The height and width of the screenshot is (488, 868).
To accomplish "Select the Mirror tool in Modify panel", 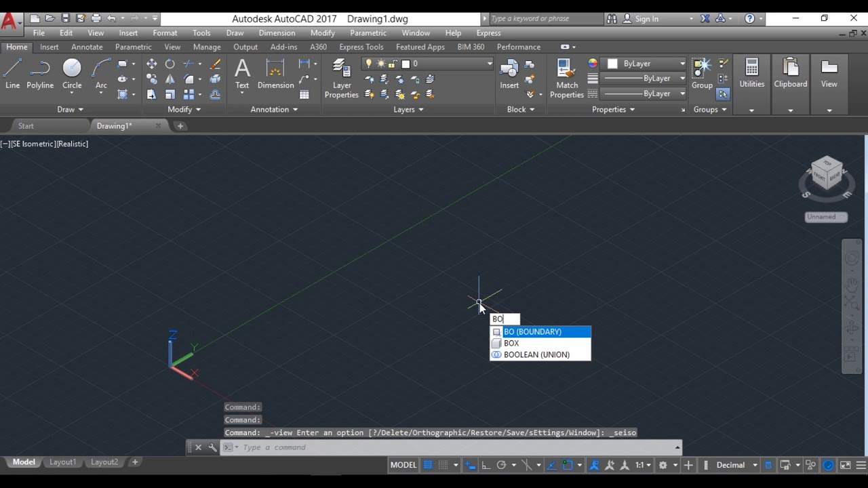I will (170, 79).
